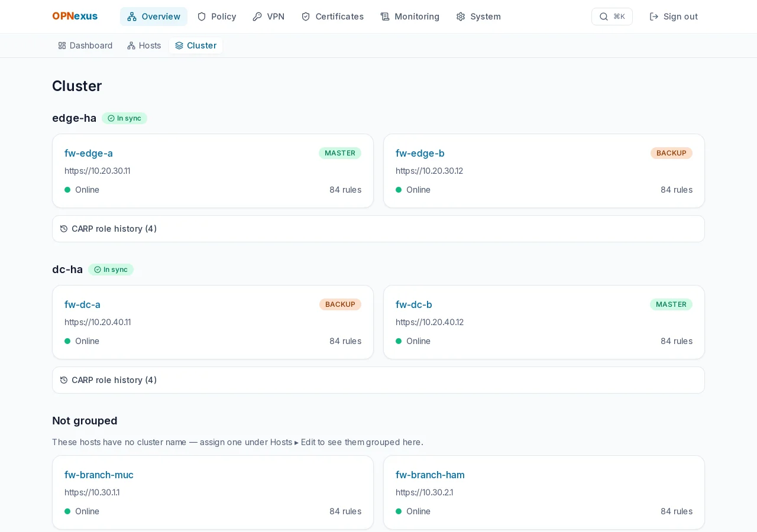Click the Not grouped heading

[x=85, y=421]
